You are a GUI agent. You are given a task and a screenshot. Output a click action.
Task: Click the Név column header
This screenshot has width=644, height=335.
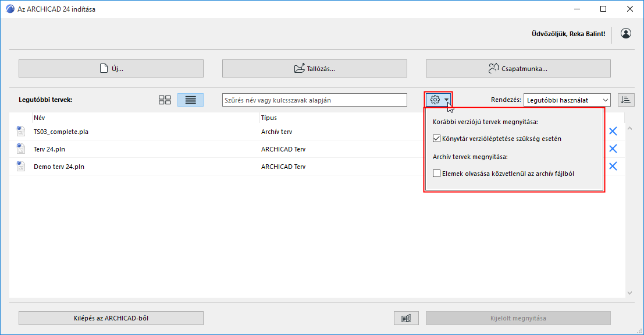pyautogui.click(x=39, y=118)
